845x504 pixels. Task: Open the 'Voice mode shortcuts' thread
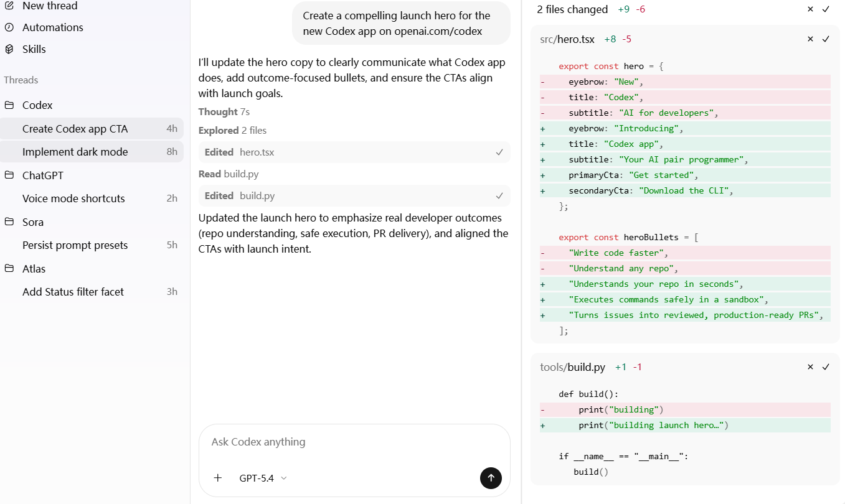(x=92, y=198)
